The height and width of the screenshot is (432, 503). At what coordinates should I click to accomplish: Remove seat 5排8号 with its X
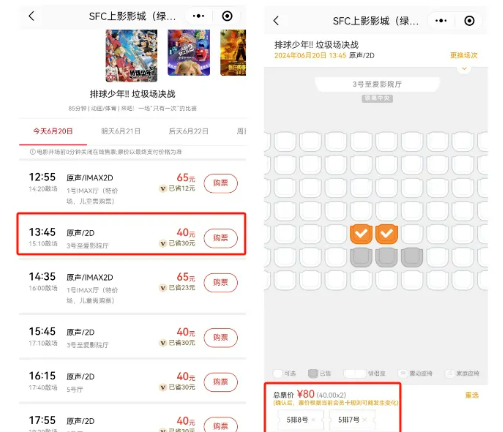(x=313, y=420)
